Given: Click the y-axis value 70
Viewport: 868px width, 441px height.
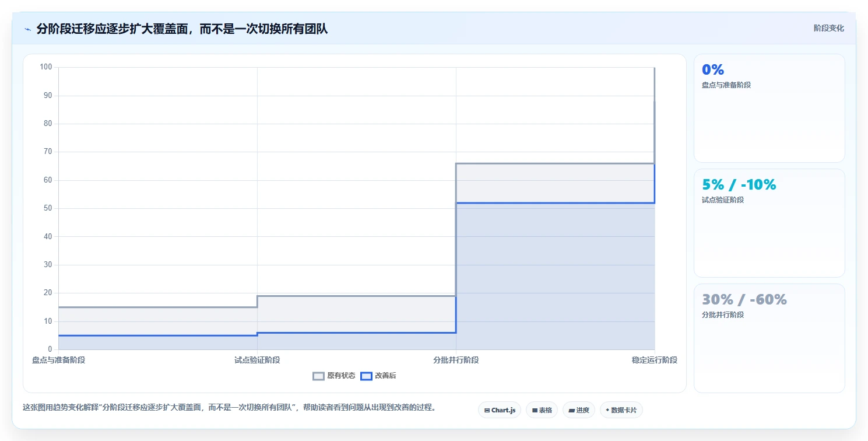Looking at the screenshot, I should point(48,152).
